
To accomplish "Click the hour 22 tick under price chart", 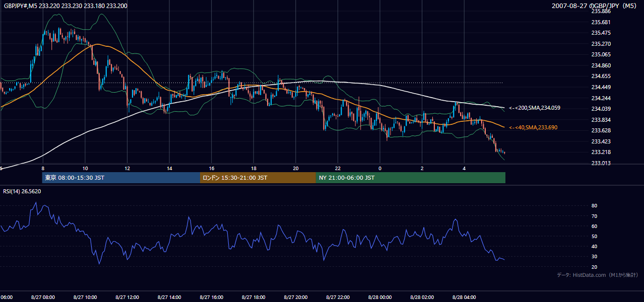I will 338,168.
